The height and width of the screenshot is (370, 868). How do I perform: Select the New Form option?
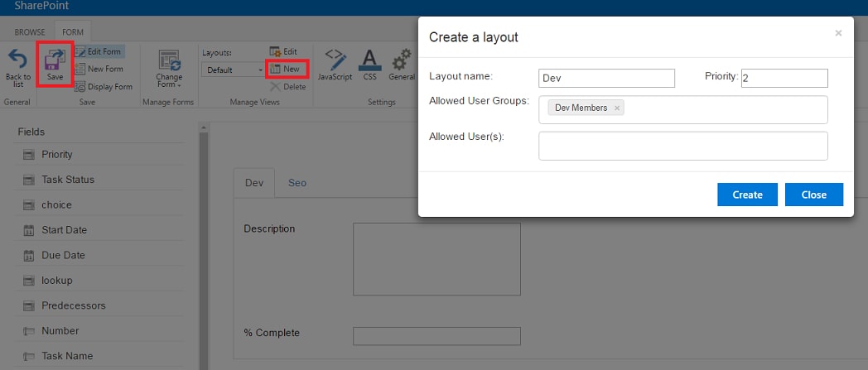(99, 70)
